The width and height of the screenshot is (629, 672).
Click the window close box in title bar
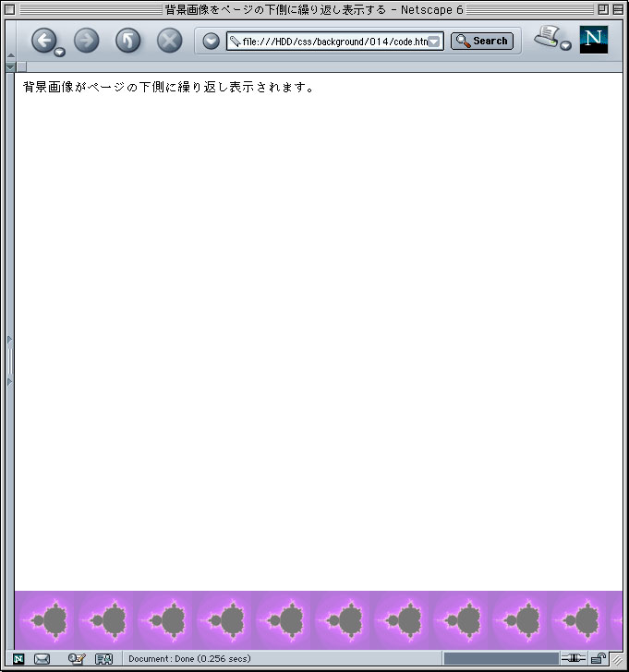[9, 9]
